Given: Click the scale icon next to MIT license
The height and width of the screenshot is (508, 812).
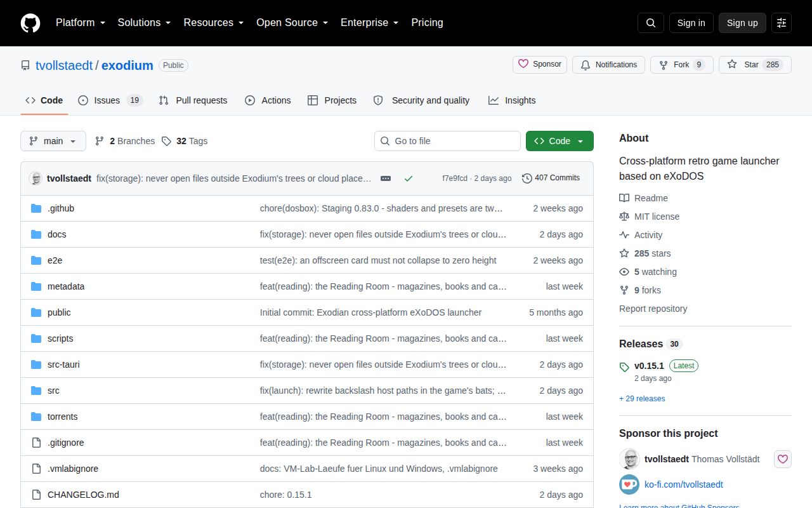Looking at the screenshot, I should click(624, 217).
